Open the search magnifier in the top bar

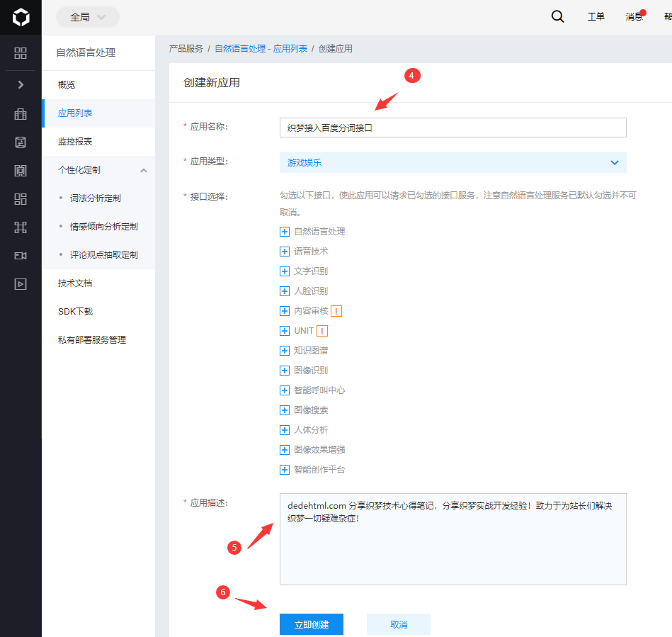pyautogui.click(x=557, y=16)
